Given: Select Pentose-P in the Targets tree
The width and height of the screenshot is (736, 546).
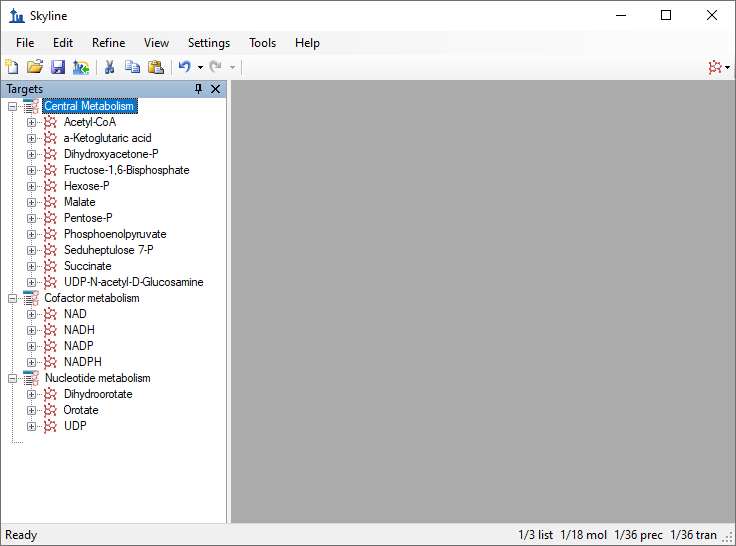Looking at the screenshot, I should (x=88, y=218).
